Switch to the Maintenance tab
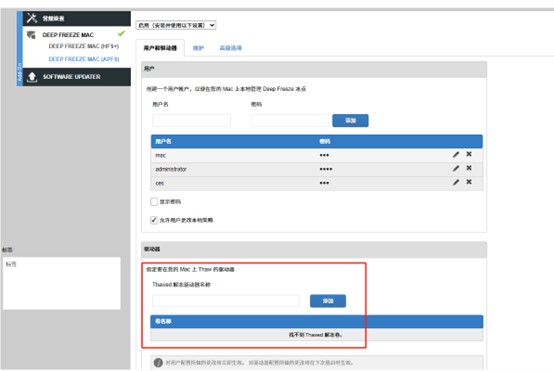 (198, 48)
